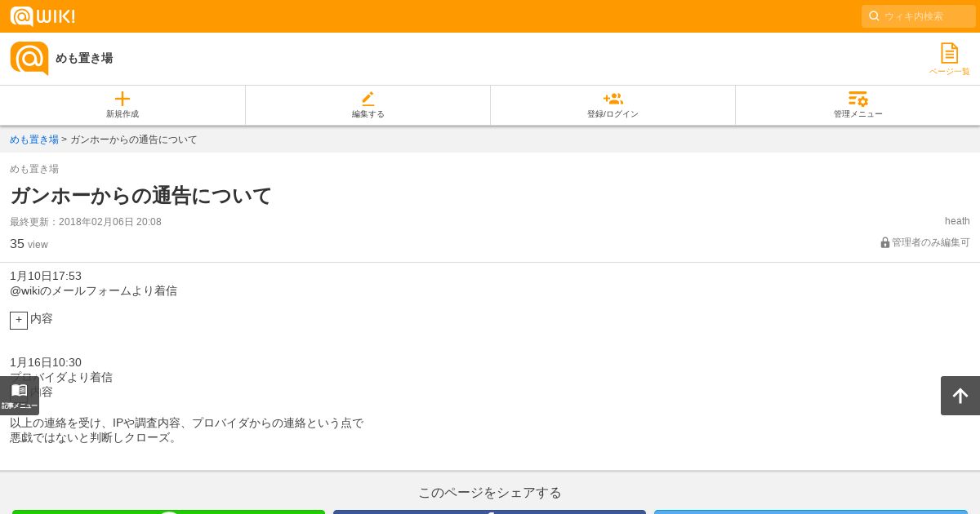The image size is (980, 514).
Task: Open the page list icon
Action: (949, 53)
